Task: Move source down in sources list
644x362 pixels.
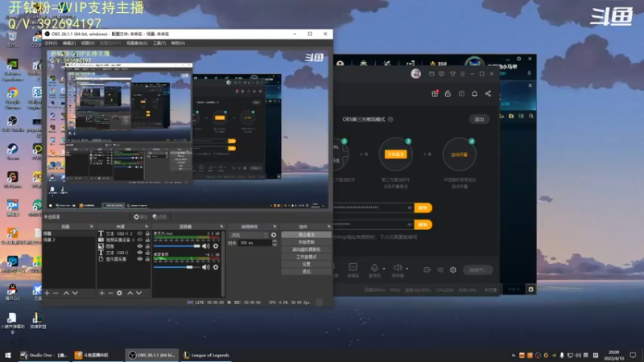Action: (x=138, y=293)
